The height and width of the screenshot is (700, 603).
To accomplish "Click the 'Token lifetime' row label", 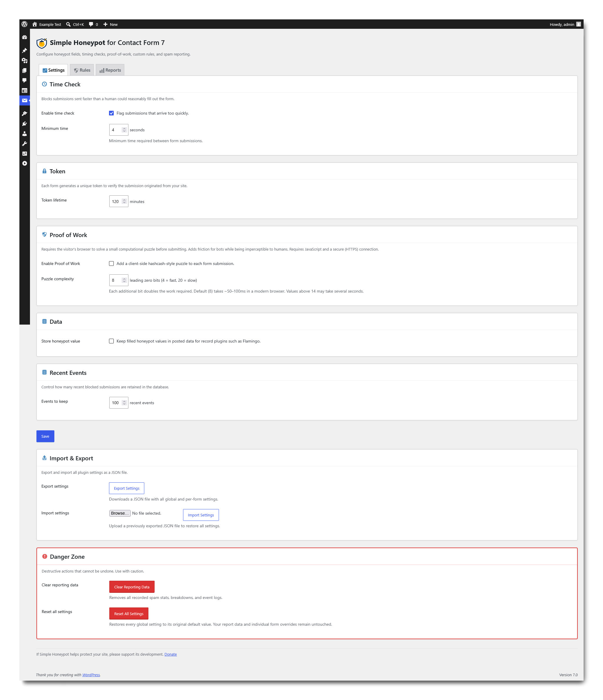I will (54, 200).
